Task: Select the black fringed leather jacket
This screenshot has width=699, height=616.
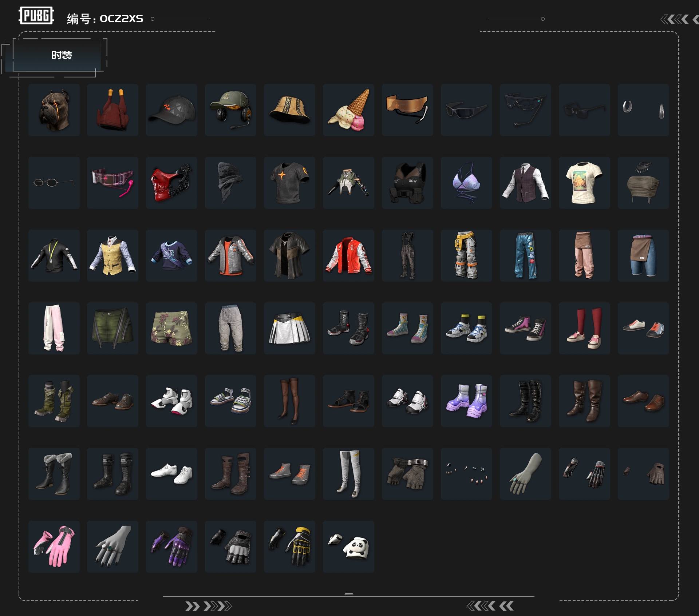Action: pyautogui.click(x=289, y=255)
